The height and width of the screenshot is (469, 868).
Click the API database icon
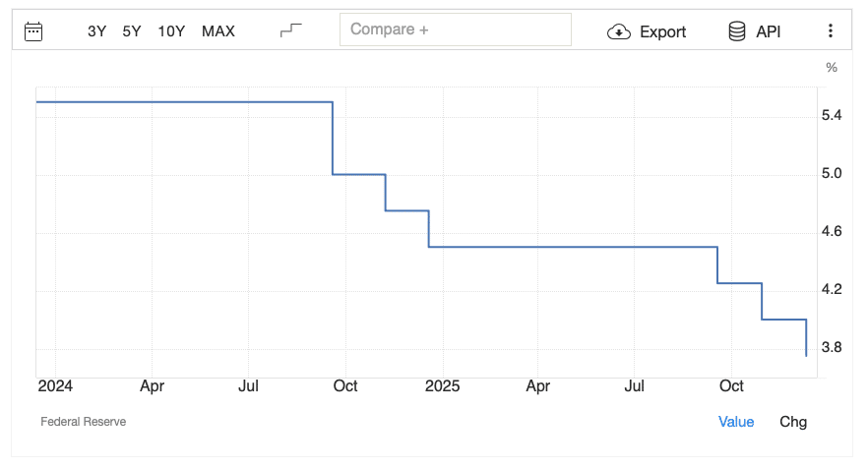coord(736,31)
